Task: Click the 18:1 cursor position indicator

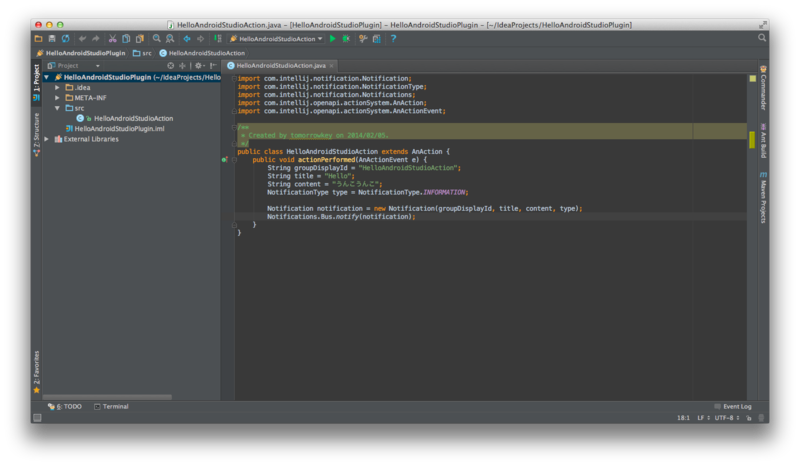Action: (x=683, y=418)
